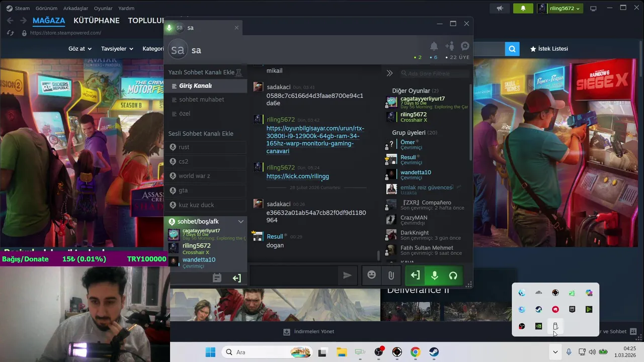
Task: Click the Yazılı Sohbet Kanalı Ekle label
Action: coord(201,72)
